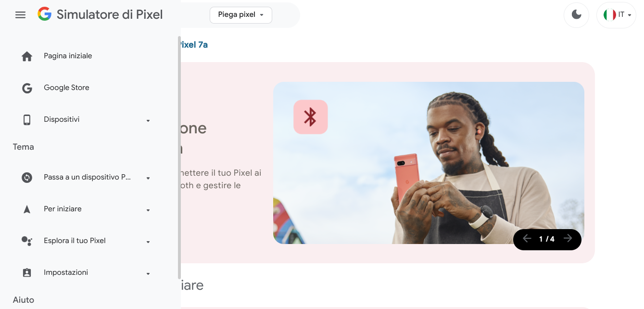Click the man holding the Pixel phone image
Image resolution: width=644 pixels, height=309 pixels.
[x=429, y=163]
